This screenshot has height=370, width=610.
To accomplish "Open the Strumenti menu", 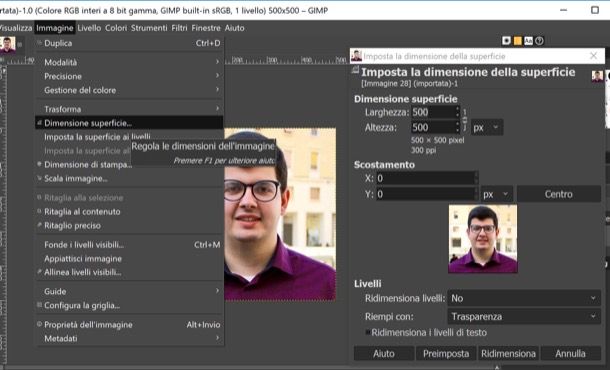I will click(149, 28).
